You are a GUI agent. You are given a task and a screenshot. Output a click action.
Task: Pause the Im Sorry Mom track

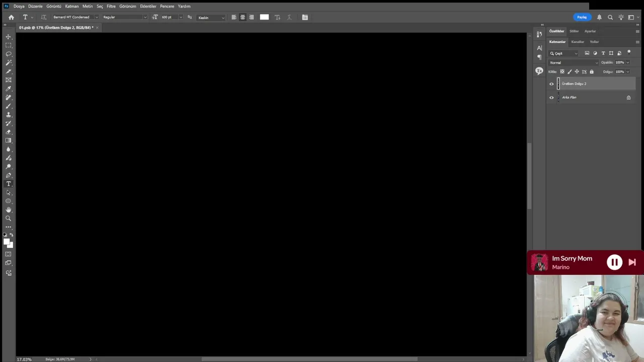(614, 262)
